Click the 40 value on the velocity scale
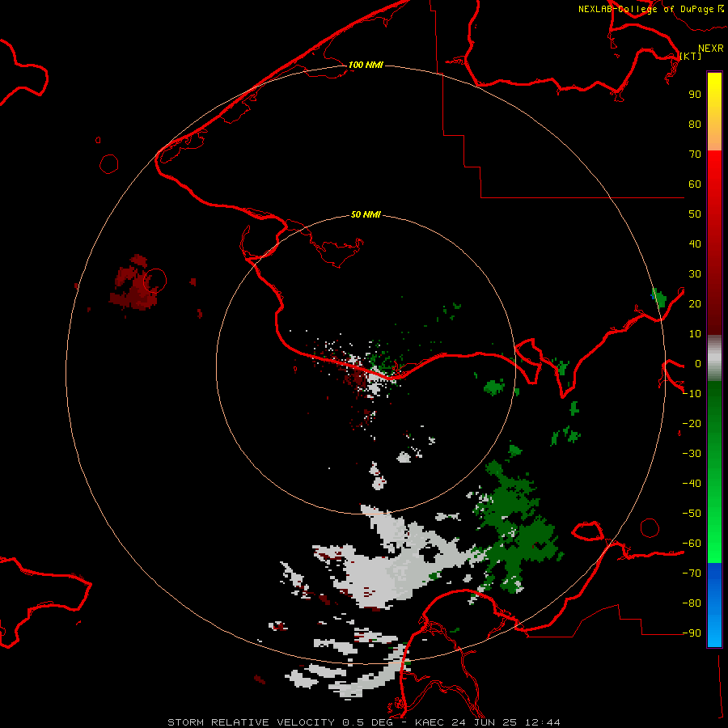The width and height of the screenshot is (728, 728). click(695, 243)
